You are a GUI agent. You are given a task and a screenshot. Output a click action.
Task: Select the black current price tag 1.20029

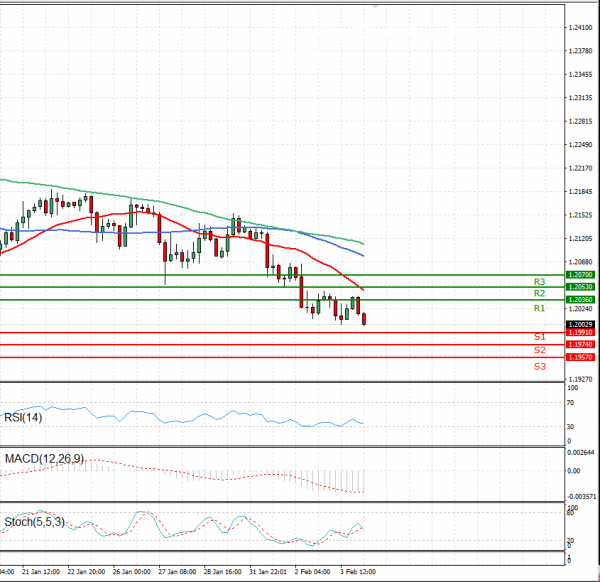point(580,324)
